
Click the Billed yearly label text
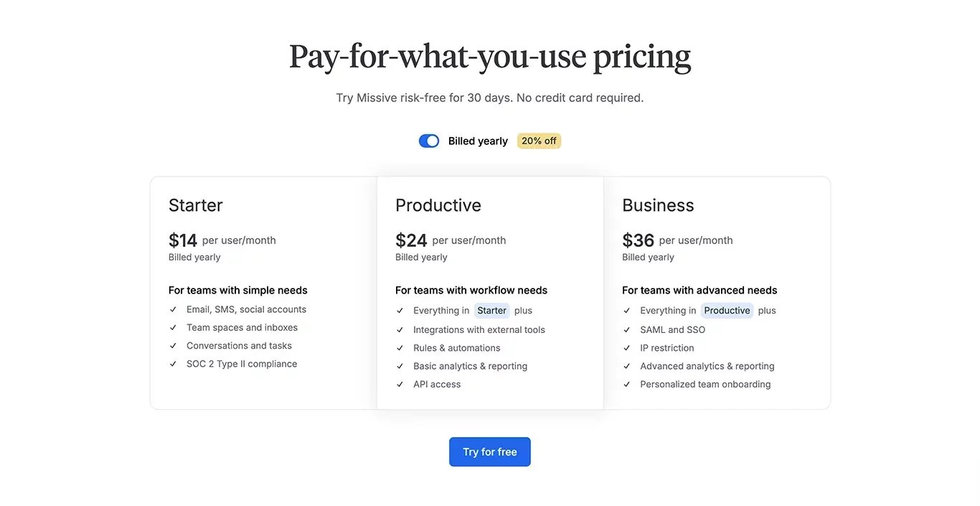478,141
